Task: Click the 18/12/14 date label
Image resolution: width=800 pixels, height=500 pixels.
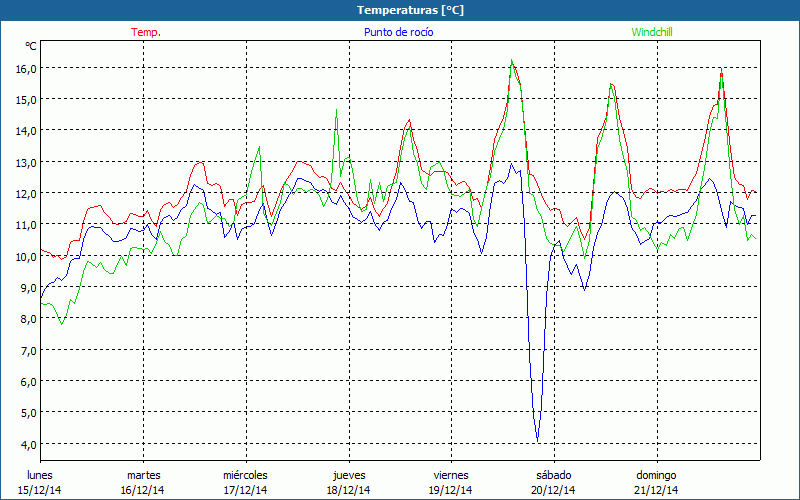Action: coord(348,490)
